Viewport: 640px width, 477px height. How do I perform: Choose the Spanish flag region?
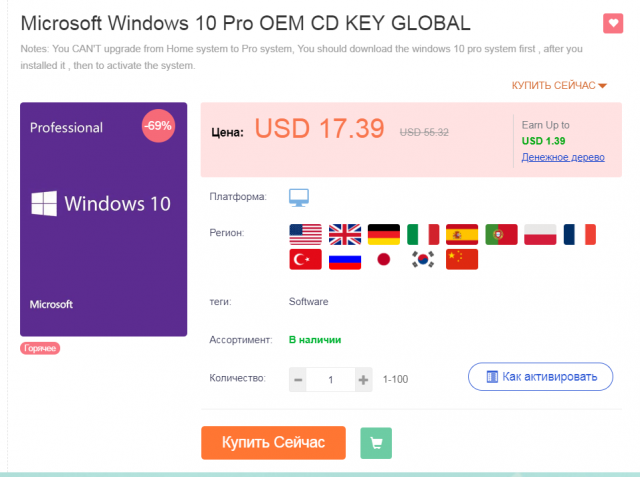(462, 234)
